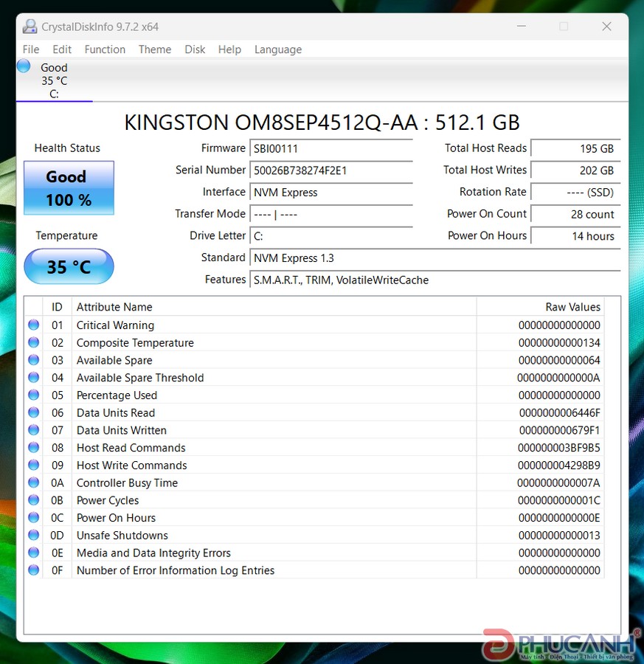The image size is (644, 664).
Task: Open the Function menu
Action: pos(105,49)
